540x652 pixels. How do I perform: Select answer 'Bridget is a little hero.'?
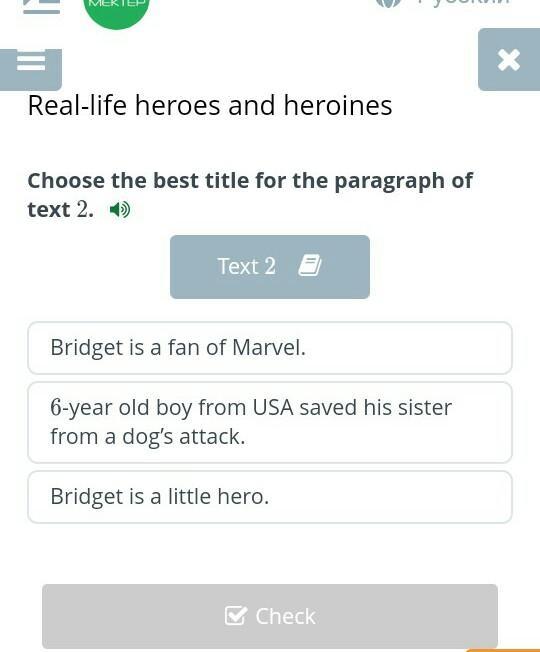tap(270, 497)
